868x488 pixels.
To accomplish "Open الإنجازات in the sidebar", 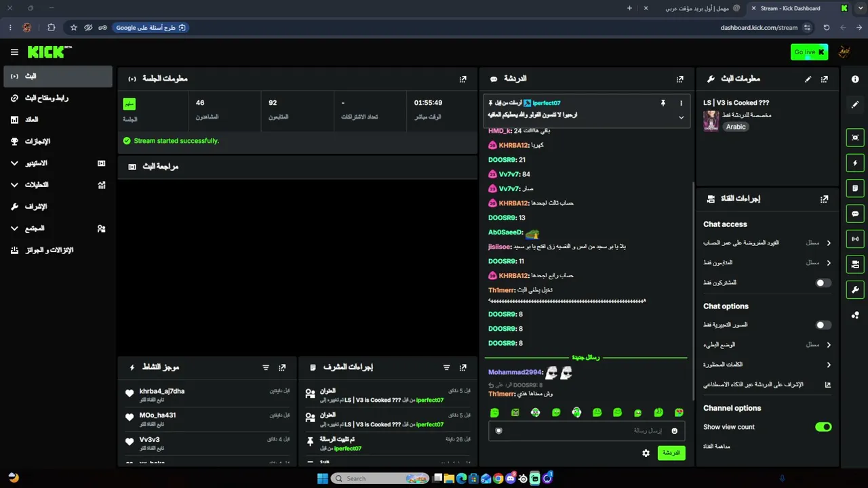I will pos(58,142).
